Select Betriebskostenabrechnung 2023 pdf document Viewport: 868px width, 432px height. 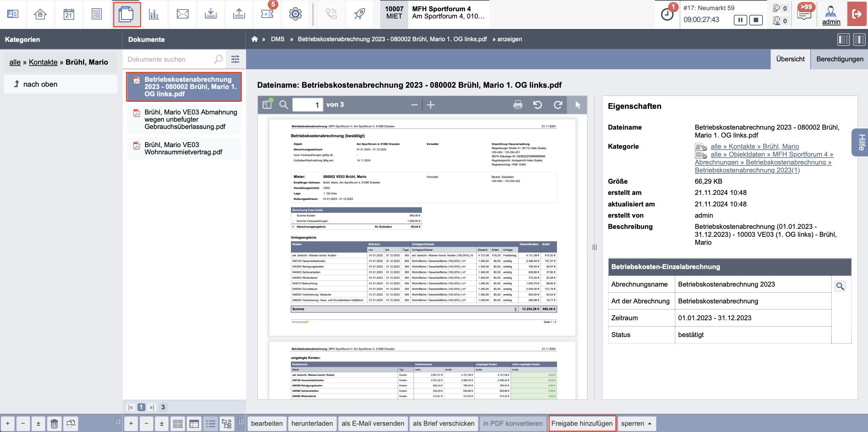pyautogui.click(x=184, y=87)
